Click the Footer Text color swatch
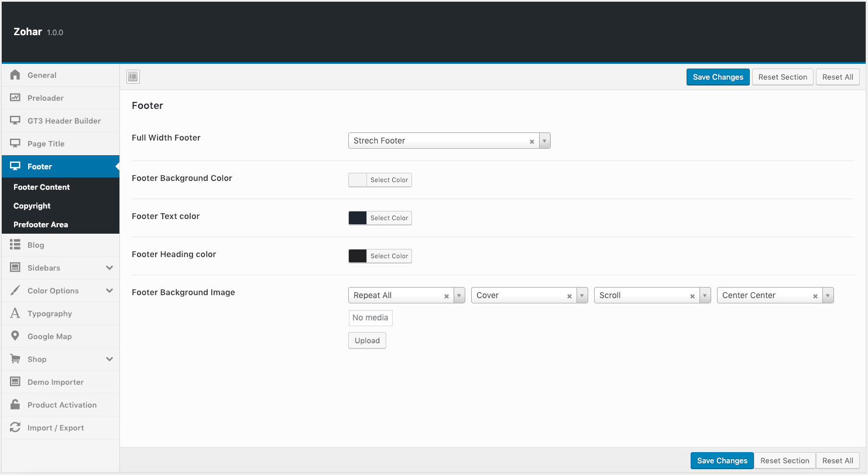 (x=358, y=218)
